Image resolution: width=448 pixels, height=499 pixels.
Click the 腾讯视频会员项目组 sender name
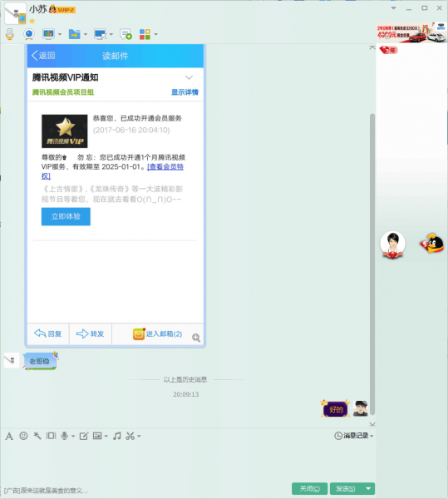point(63,92)
